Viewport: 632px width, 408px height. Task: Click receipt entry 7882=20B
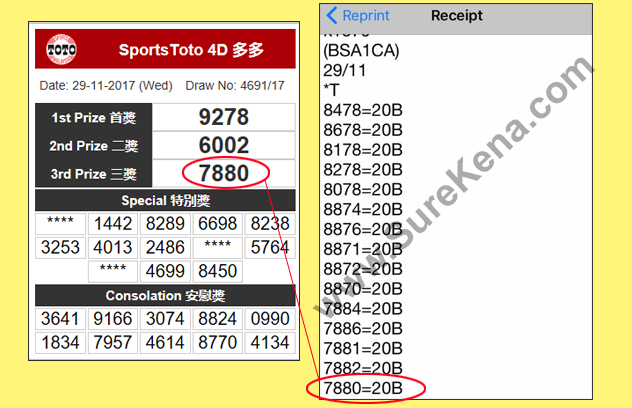[x=363, y=368]
